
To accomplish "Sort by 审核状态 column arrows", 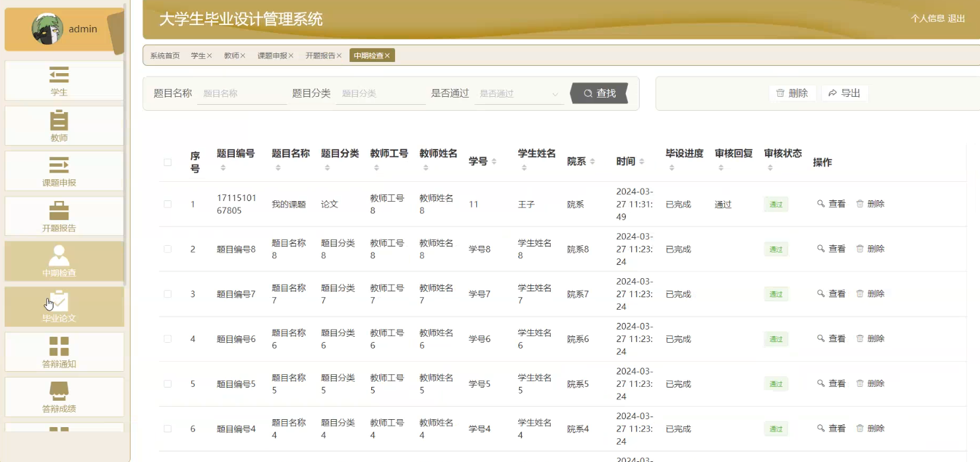I will tap(770, 168).
